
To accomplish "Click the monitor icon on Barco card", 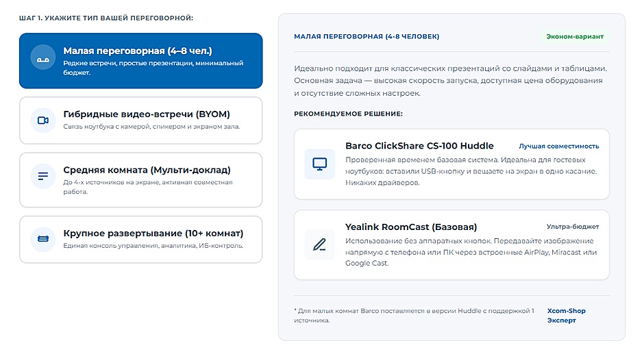I will tap(319, 164).
